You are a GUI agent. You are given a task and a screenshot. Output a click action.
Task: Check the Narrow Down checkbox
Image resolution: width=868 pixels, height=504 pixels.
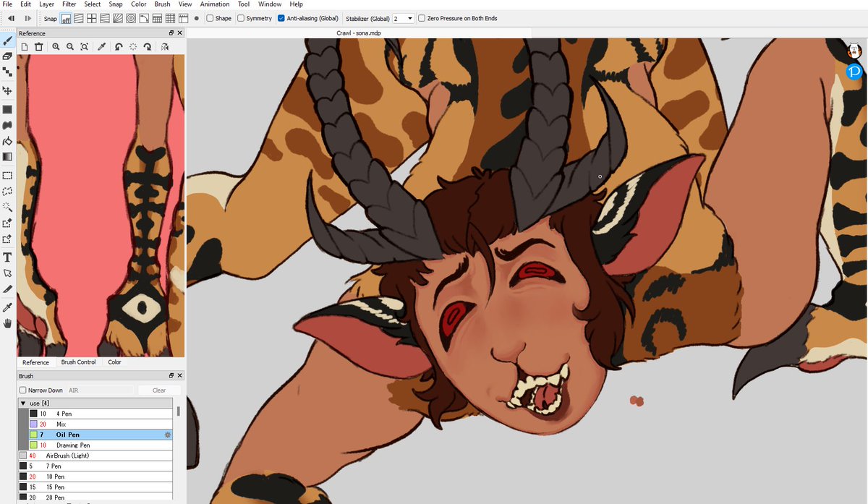click(x=23, y=390)
